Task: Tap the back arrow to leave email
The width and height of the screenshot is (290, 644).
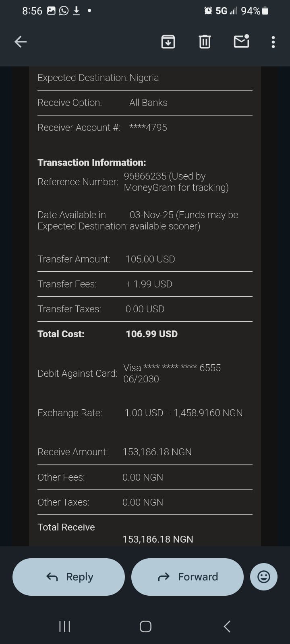Action: tap(21, 41)
